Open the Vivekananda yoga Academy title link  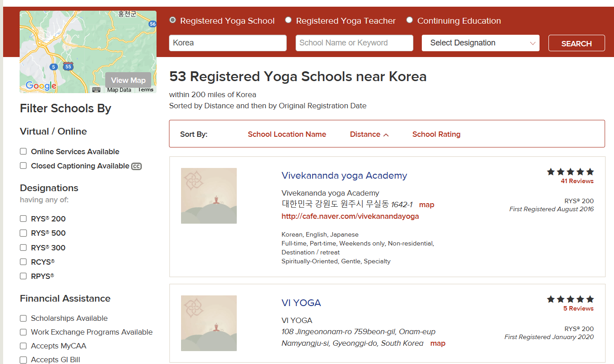[x=344, y=176]
